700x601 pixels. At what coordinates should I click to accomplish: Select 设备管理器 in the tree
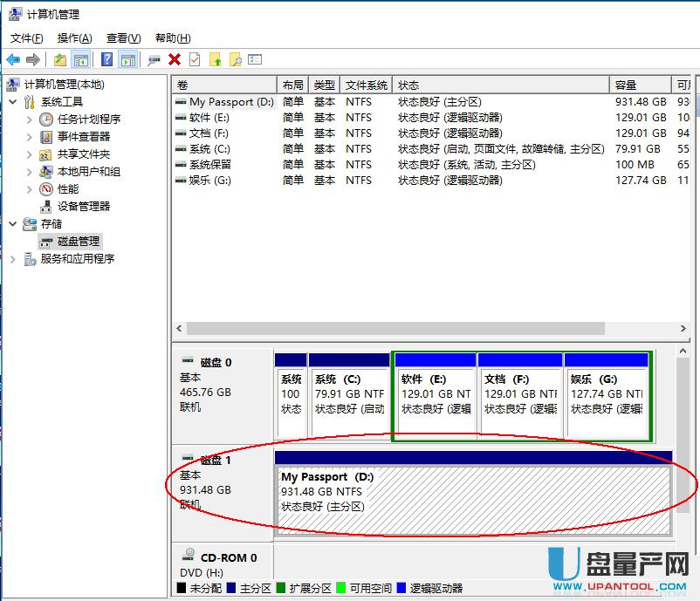[x=84, y=206]
